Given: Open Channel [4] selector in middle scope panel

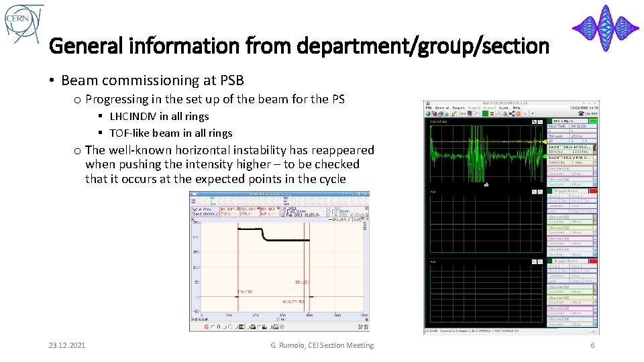Looking at the screenshot, I should click(x=570, y=249).
